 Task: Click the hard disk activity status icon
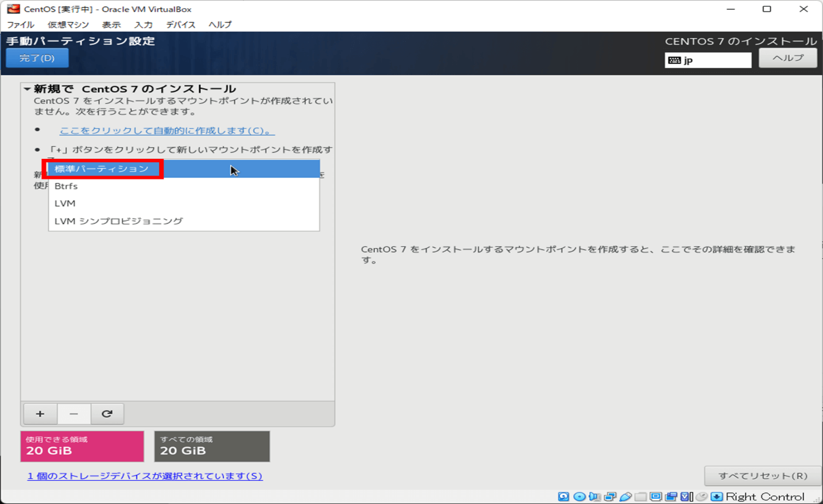coord(564,497)
